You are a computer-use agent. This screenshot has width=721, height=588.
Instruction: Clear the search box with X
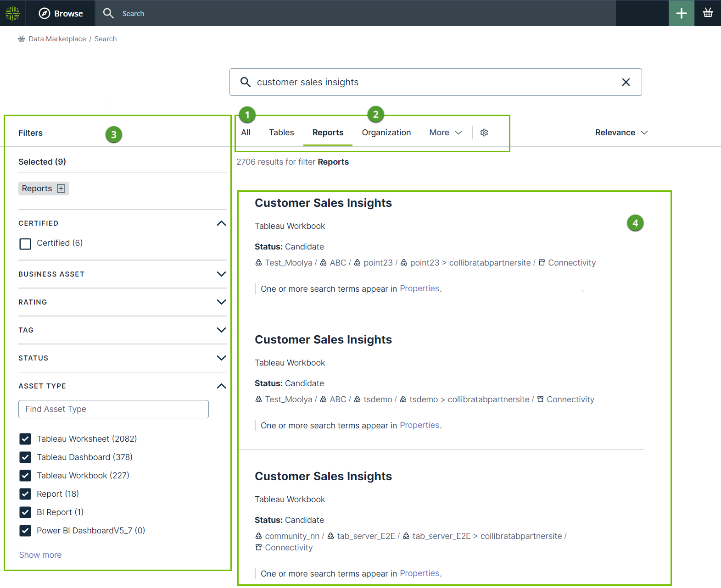(626, 82)
